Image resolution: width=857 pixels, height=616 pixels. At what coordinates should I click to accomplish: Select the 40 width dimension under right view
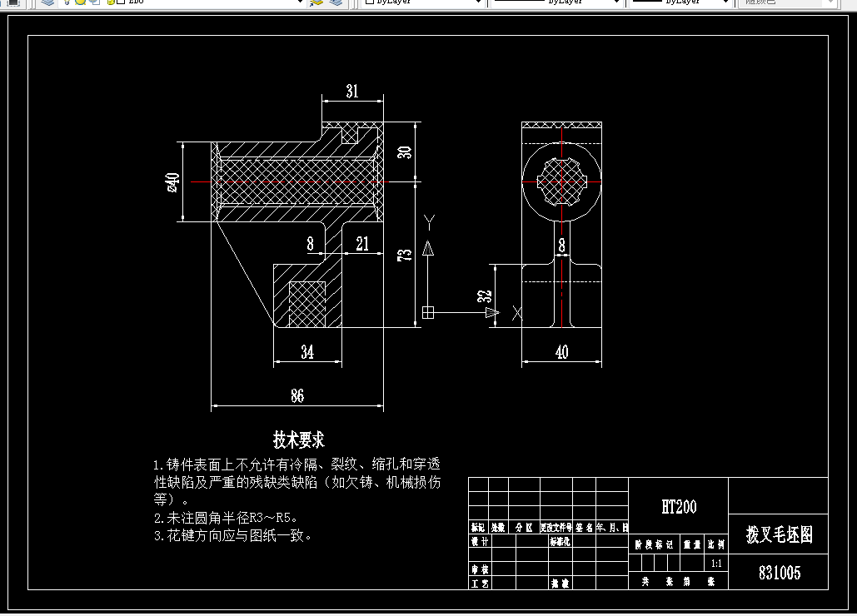[562, 351]
